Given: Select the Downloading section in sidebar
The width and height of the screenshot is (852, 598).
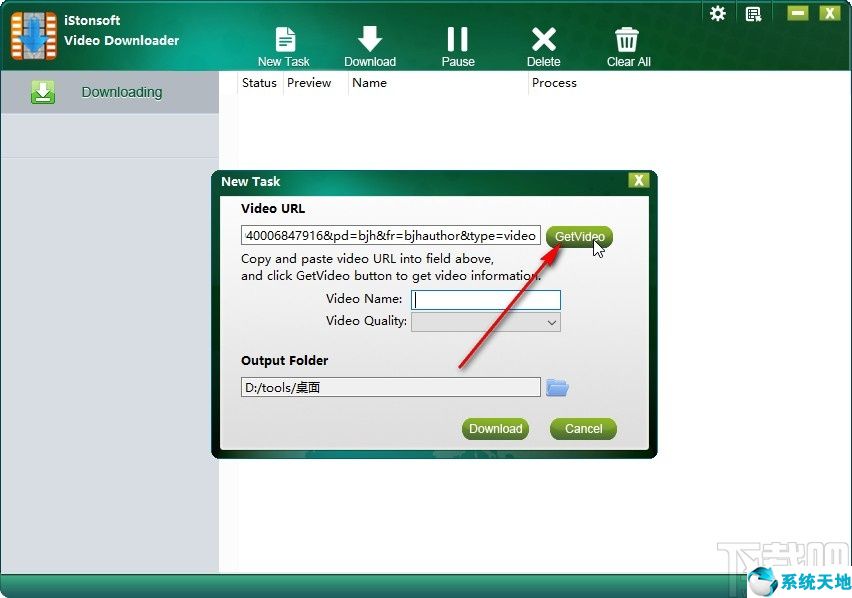Looking at the screenshot, I should (121, 91).
